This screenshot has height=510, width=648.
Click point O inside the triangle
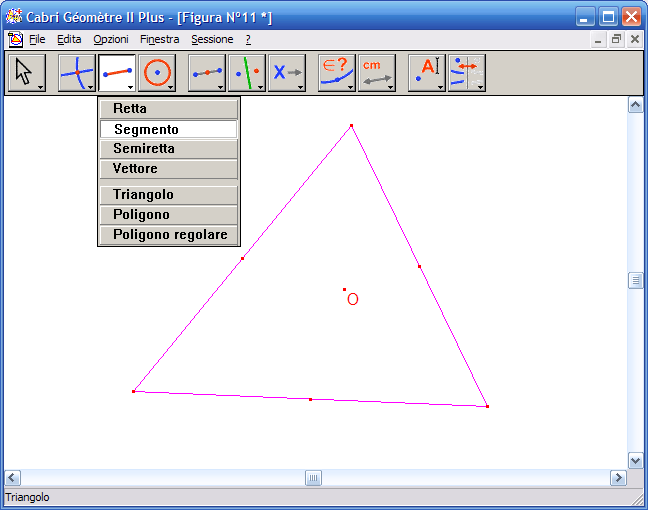point(345,290)
